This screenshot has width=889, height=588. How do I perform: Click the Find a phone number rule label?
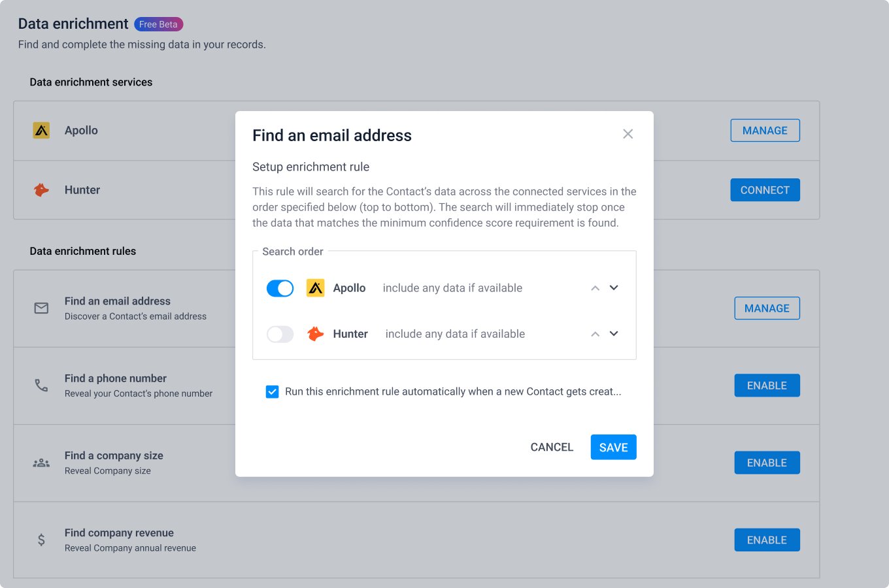[115, 378]
